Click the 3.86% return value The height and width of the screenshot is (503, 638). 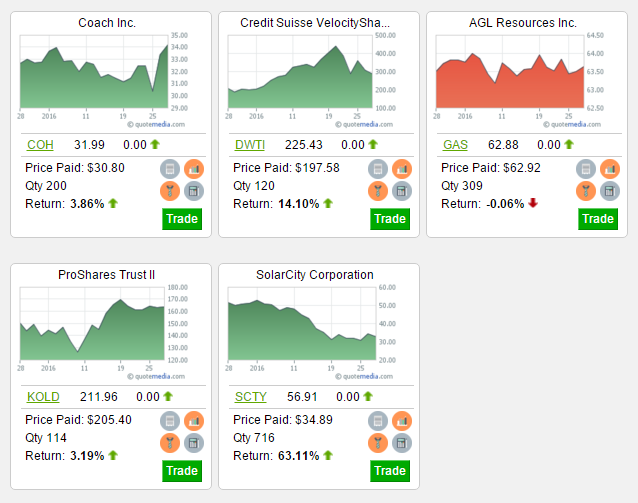87,203
